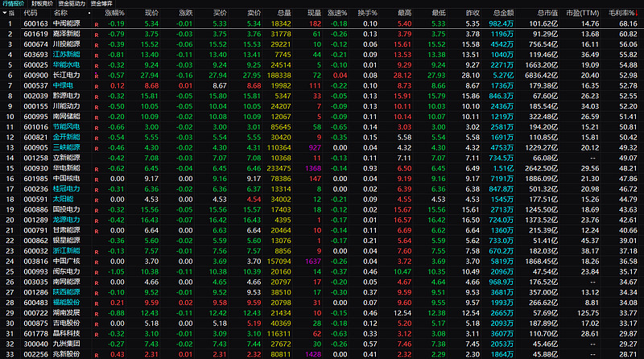Click the R margin icon for 601985
This screenshot has width=644, height=359.
97,179
